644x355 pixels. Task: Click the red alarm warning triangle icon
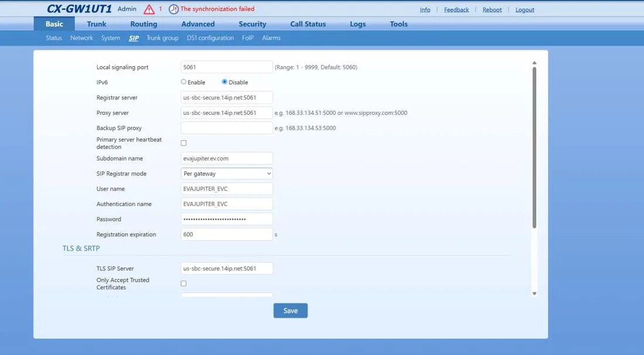(149, 9)
